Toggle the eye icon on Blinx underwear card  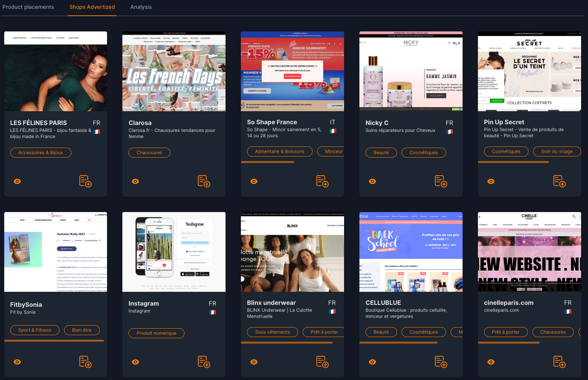(254, 362)
